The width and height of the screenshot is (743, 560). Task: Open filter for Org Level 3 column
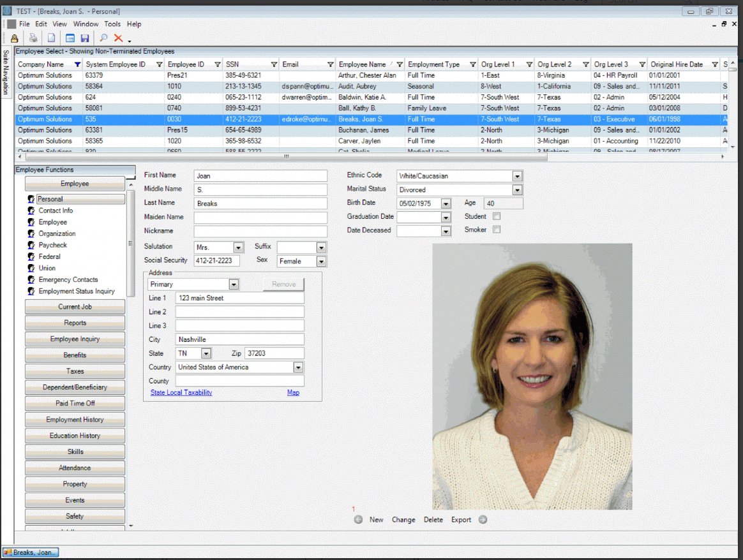[642, 64]
